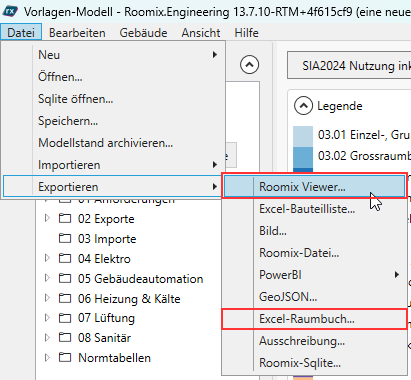Expand the 02 Exporte folder
This screenshot has height=380, width=411.
(x=47, y=218)
